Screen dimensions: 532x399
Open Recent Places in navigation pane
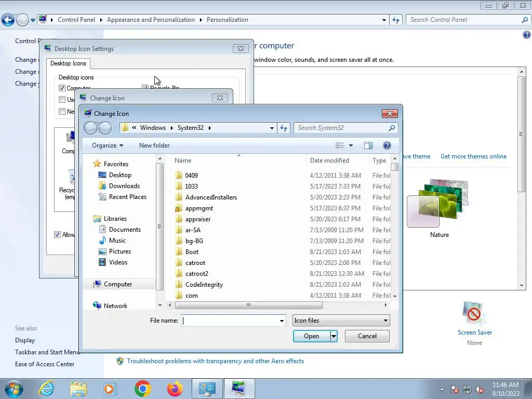(128, 196)
